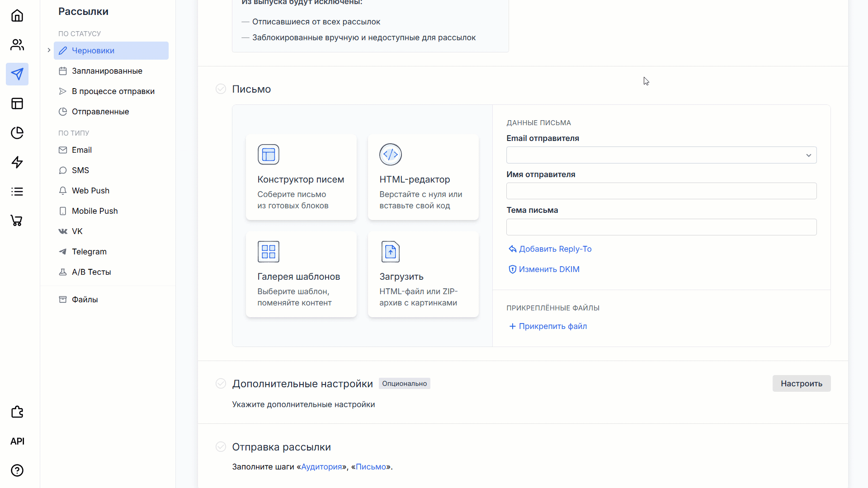Select the paper plane campaigns icon
Screen dimensions: 868x488
coord(17,74)
